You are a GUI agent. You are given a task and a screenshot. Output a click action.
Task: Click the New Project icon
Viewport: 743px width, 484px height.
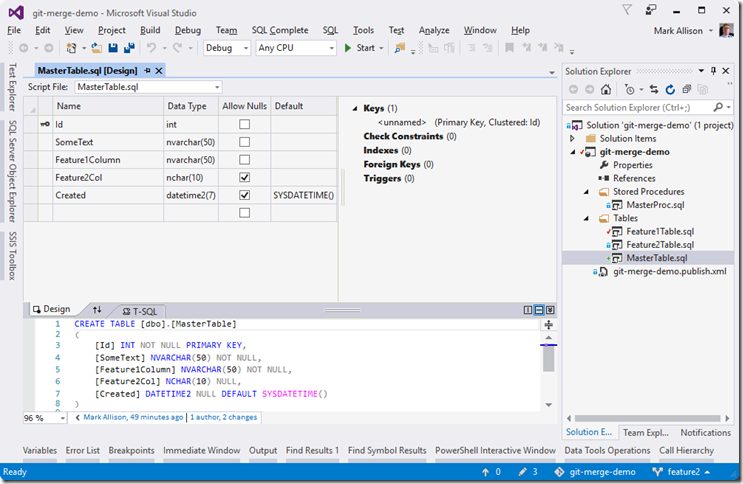(71, 48)
